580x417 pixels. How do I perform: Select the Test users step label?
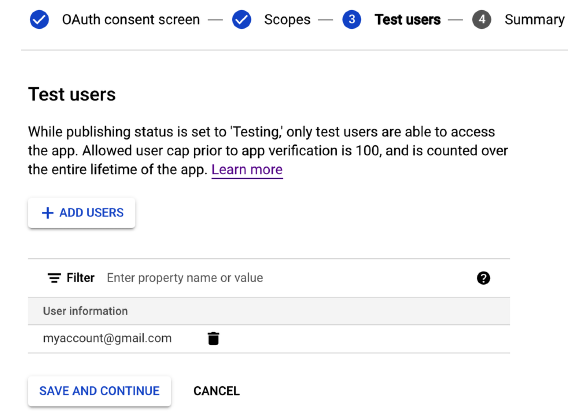click(x=408, y=20)
